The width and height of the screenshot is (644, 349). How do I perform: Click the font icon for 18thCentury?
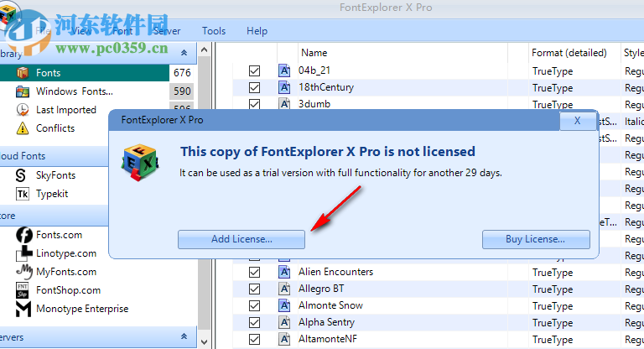tap(284, 87)
